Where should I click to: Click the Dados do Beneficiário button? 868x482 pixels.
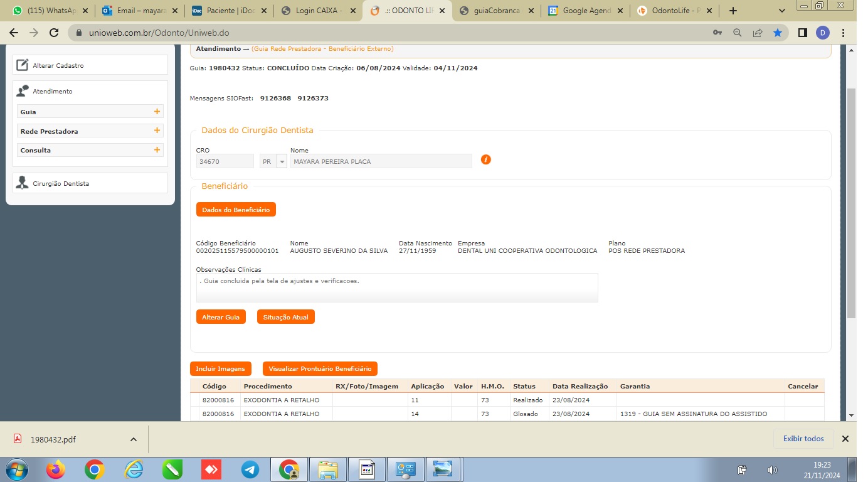(x=236, y=210)
